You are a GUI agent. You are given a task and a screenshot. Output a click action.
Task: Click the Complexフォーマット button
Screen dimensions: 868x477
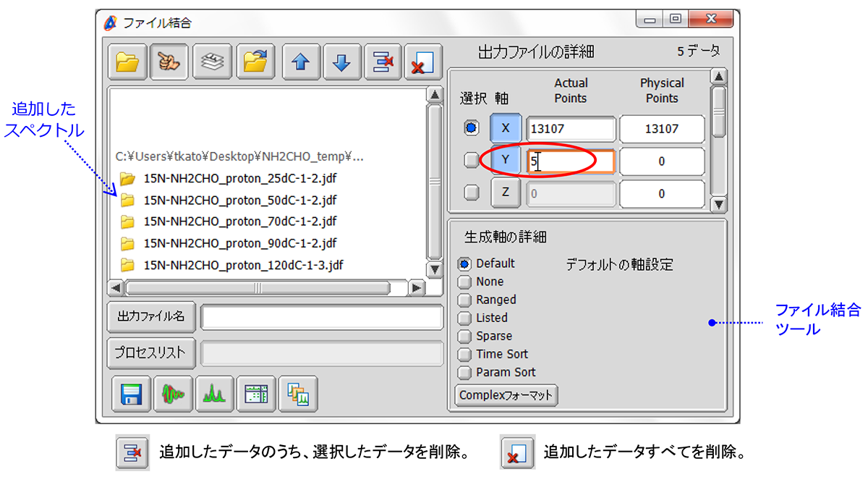506,395
